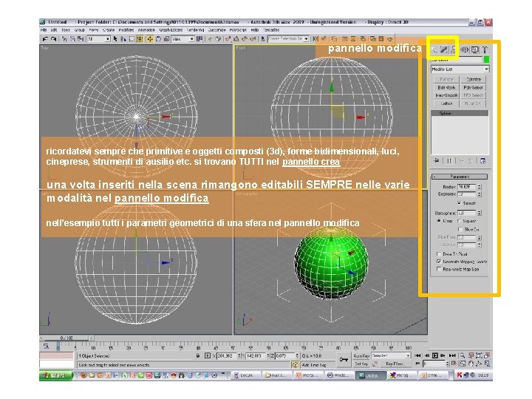Open the selection filter All dropdown

pyautogui.click(x=99, y=39)
